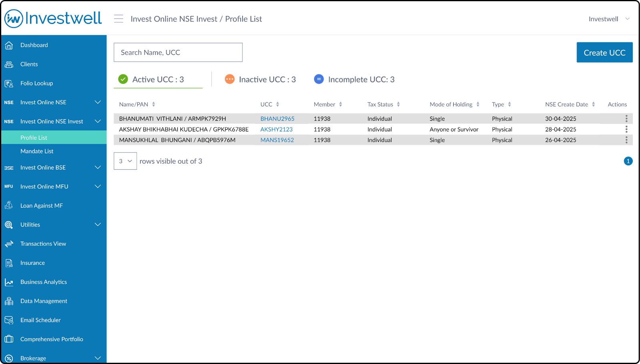Switch to Active UCC tab
Screen dimensions: 640x364
[158, 80]
